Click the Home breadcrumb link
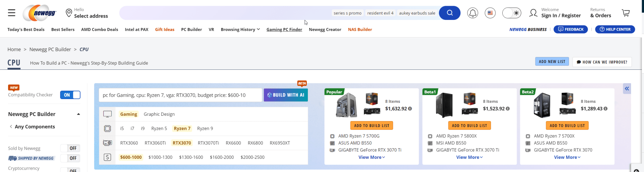Screen dimensions: 644x172 tap(14, 49)
